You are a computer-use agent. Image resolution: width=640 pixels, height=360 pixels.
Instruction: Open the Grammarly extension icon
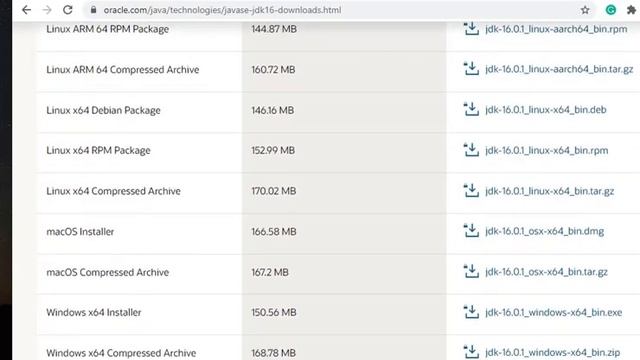coord(611,10)
